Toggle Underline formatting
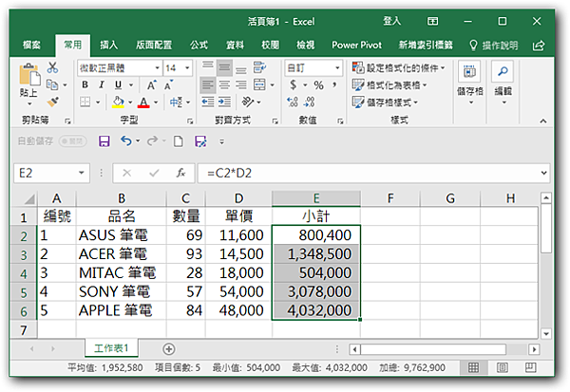 (x=118, y=84)
